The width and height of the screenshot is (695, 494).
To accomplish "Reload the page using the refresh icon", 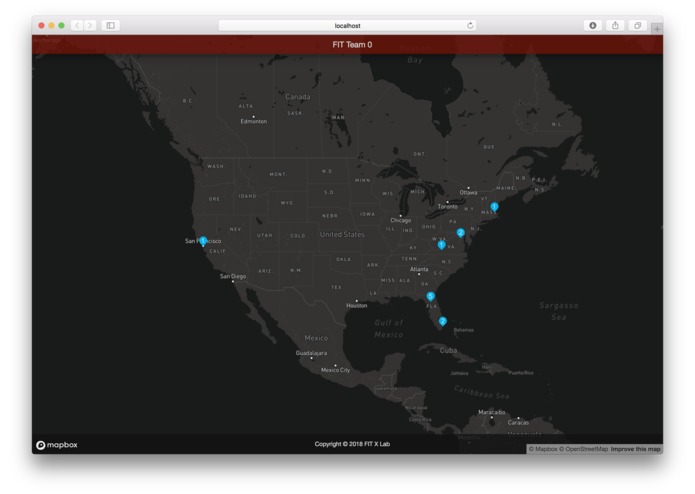I will (x=470, y=26).
